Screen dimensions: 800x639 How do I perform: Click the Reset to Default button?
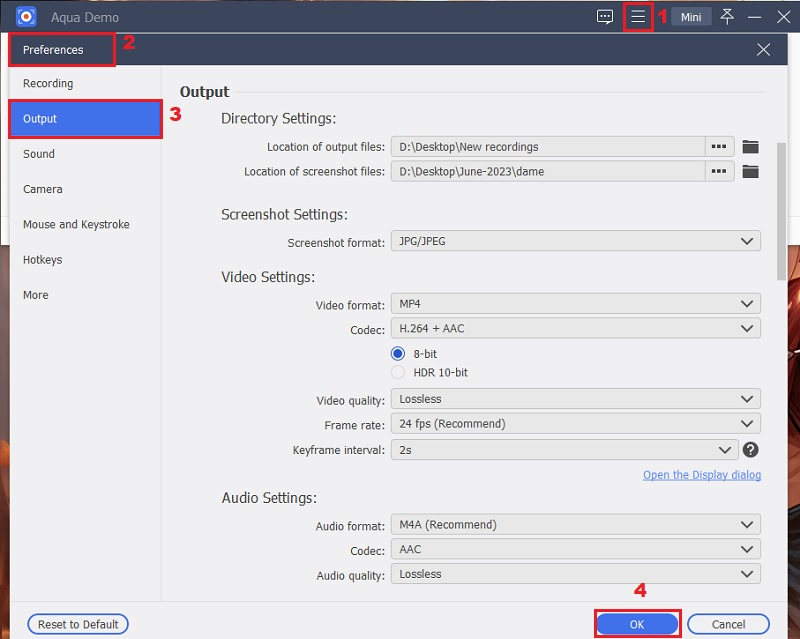pos(77,623)
